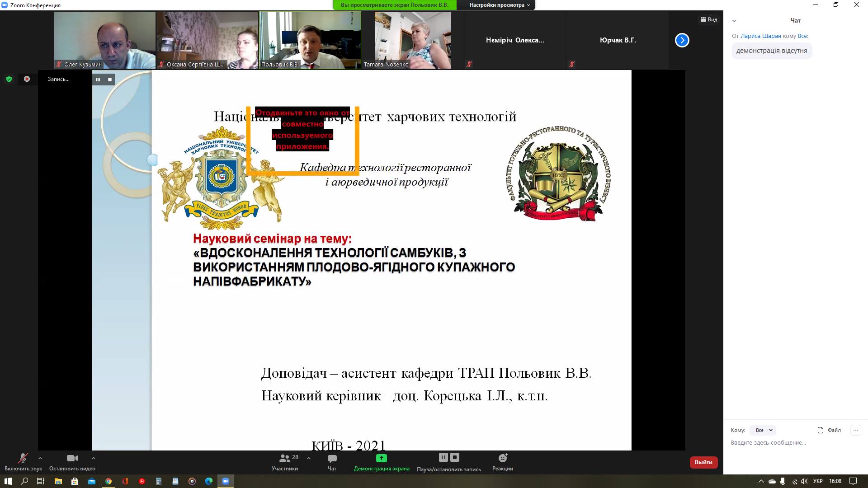
Task: Open Google Chrome from the taskbar
Action: tap(108, 481)
